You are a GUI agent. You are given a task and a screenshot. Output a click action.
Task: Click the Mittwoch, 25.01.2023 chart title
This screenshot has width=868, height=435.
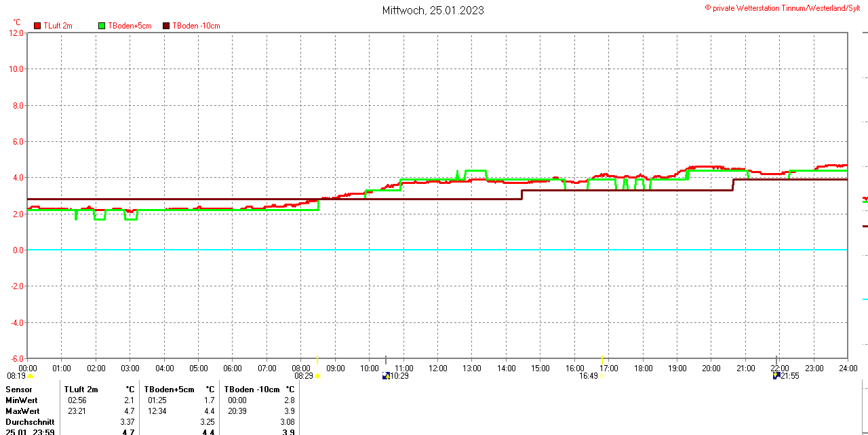tap(433, 10)
